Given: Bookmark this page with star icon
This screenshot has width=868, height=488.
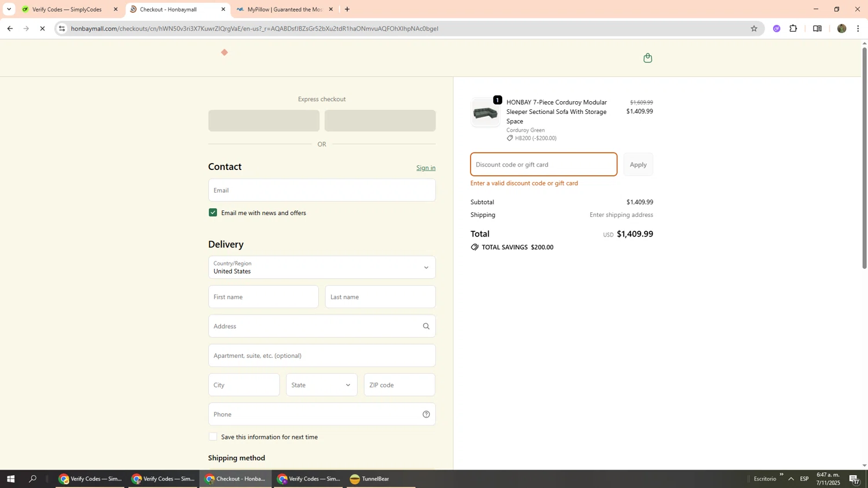Looking at the screenshot, I should pyautogui.click(x=753, y=28).
